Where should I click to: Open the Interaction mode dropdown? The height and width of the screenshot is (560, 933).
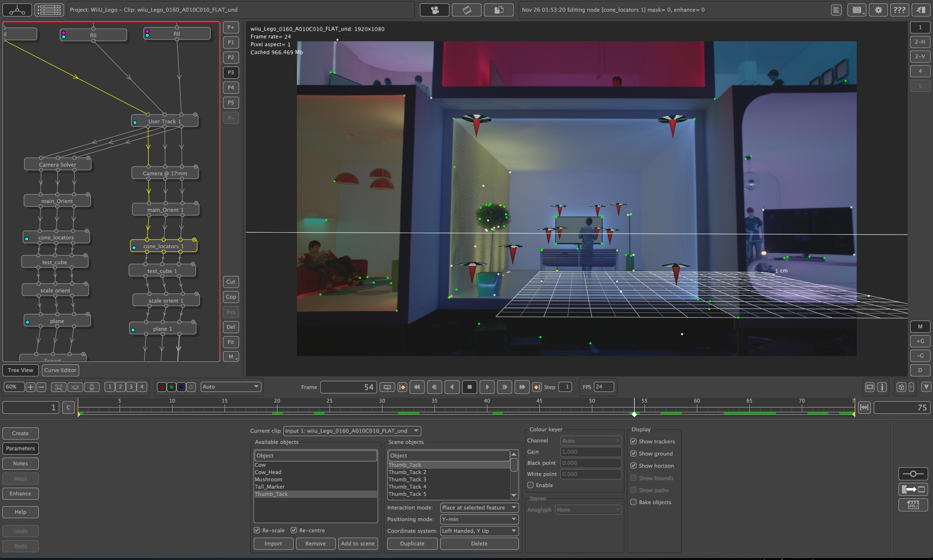[479, 508]
